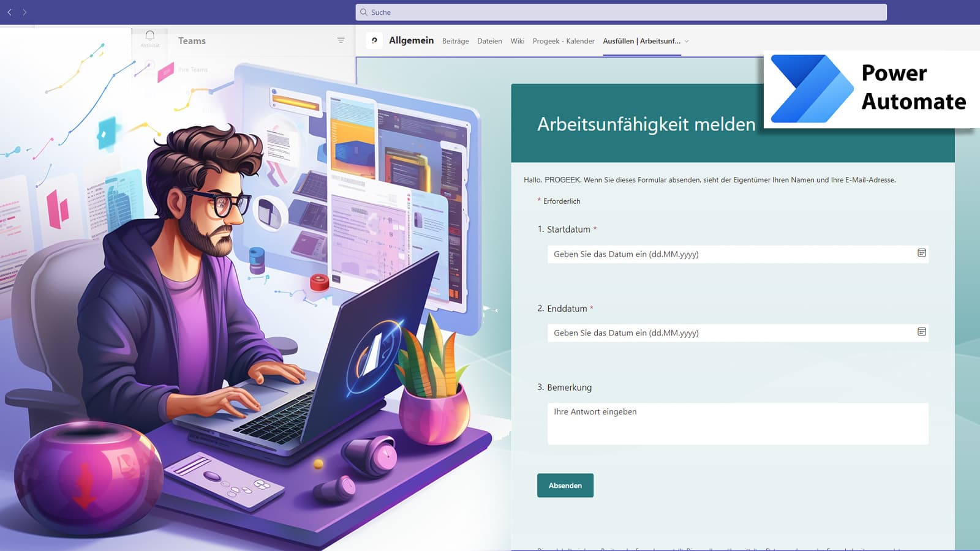Image resolution: width=980 pixels, height=551 pixels.
Task: Click the 3. Bemerkung question label
Action: click(565, 388)
